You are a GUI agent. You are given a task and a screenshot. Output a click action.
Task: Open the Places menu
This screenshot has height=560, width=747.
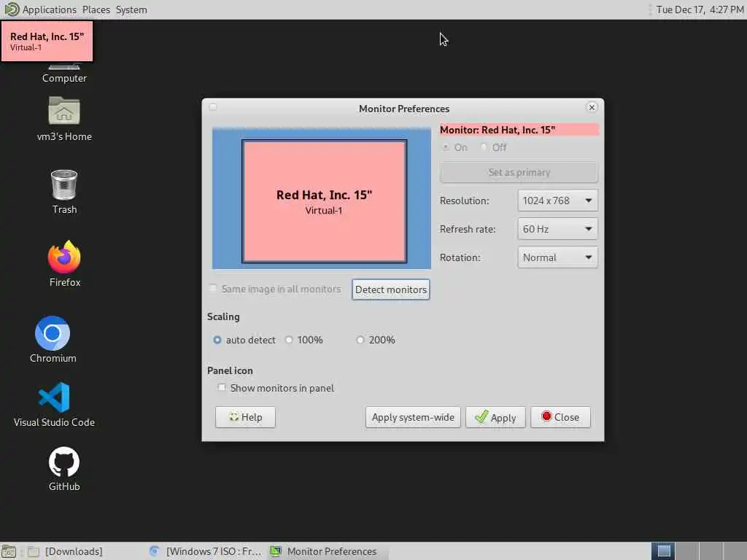96,9
